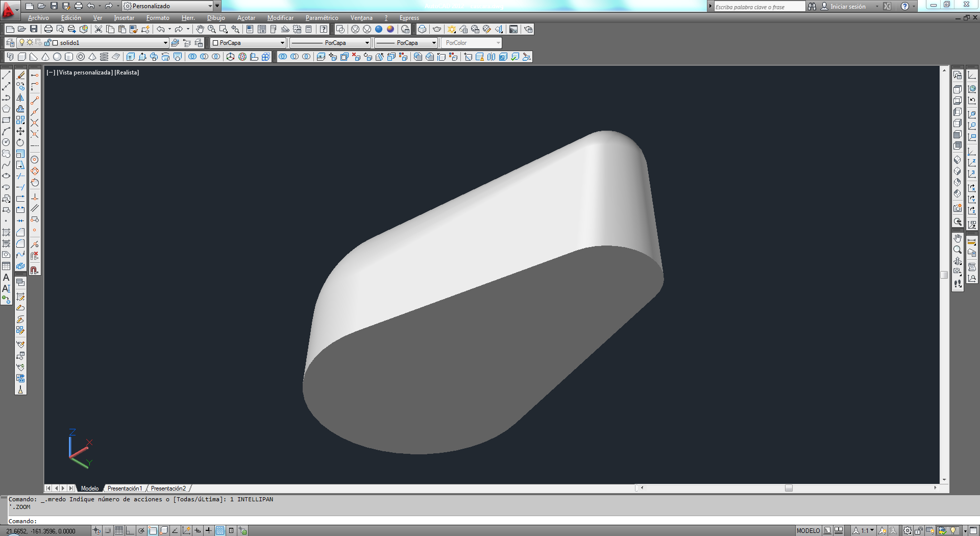Toggle Object Snap in status bar
This screenshot has width=980, height=536.
pyautogui.click(x=153, y=530)
